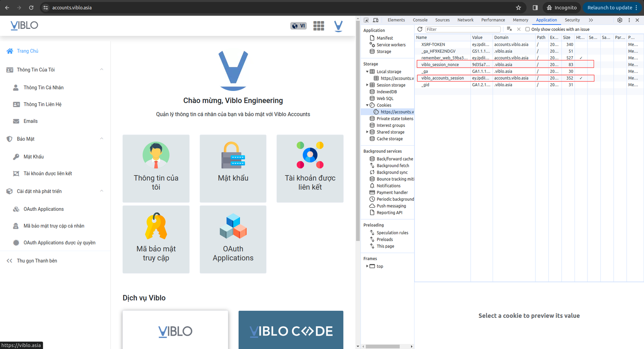Switch to the Security tab in DevTools
Screen dimensions: 644x349
click(572, 20)
